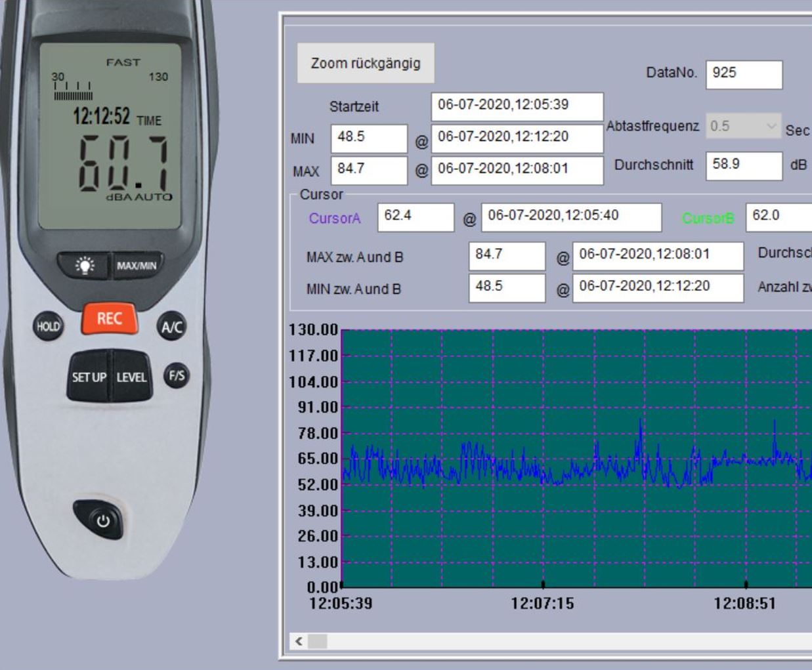Click the orange REC button
Image resolution: width=812 pixels, height=670 pixels.
pyautogui.click(x=110, y=319)
